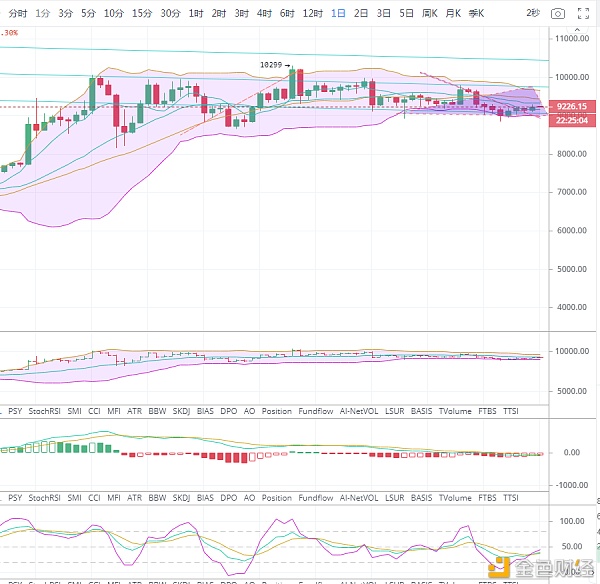Viewport: 600px width, 584px height.
Task: Select the 30分 timeframe
Action: pos(170,13)
